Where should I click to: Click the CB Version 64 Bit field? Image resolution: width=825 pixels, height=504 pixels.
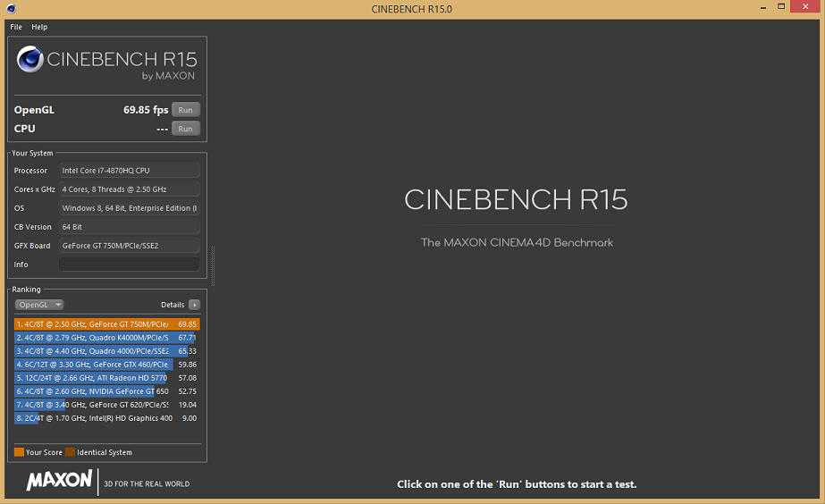(x=129, y=227)
